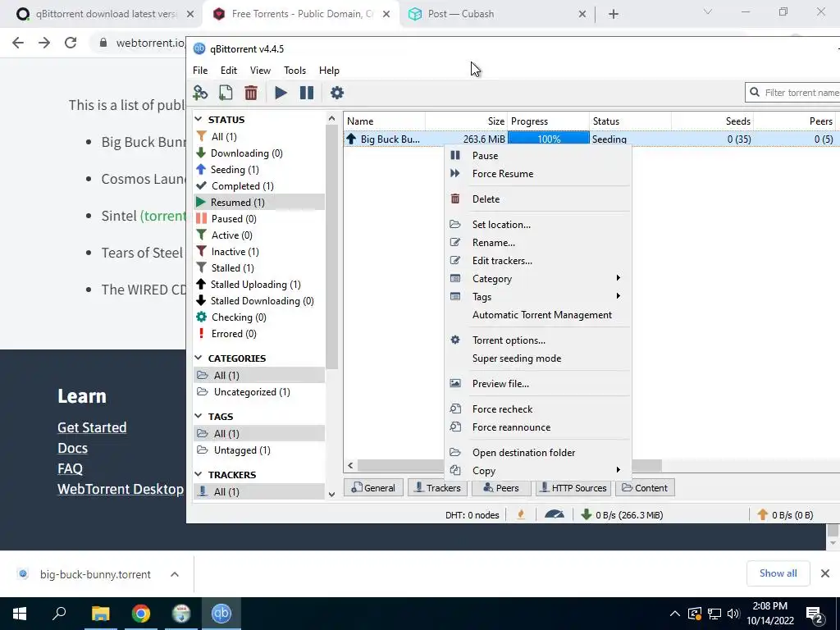
Task: Switch to the Trackers tab
Action: tap(437, 488)
